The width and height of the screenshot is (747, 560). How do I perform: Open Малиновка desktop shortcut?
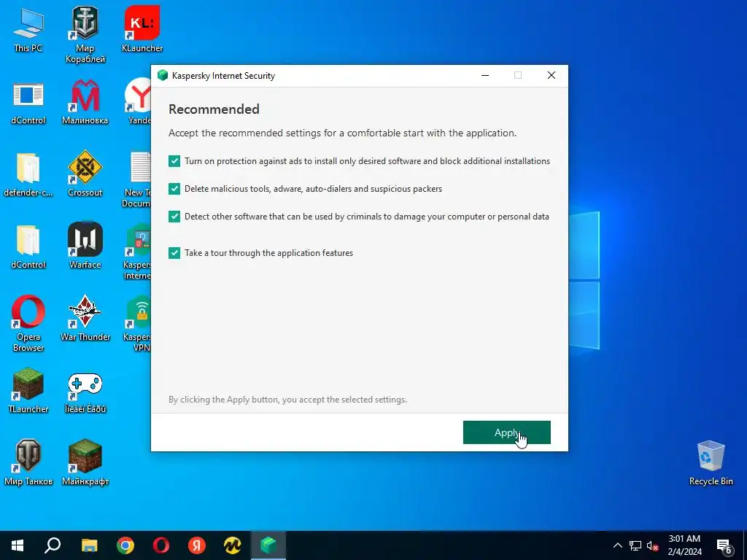[x=85, y=102]
